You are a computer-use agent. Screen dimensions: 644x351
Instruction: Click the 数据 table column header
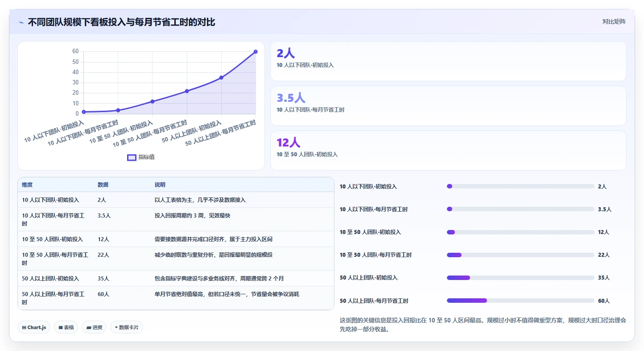pos(103,185)
